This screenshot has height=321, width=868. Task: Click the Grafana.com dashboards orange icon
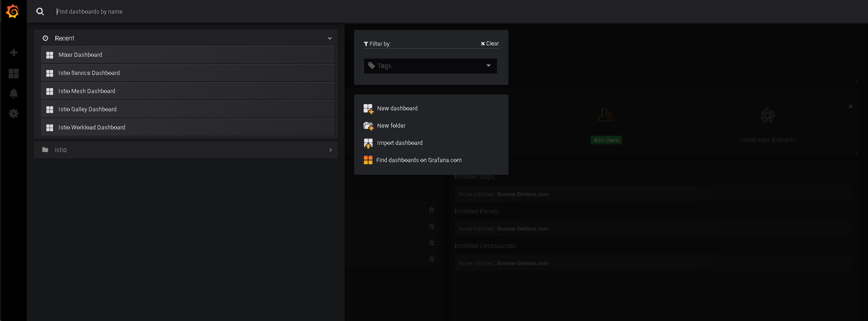[x=368, y=160]
